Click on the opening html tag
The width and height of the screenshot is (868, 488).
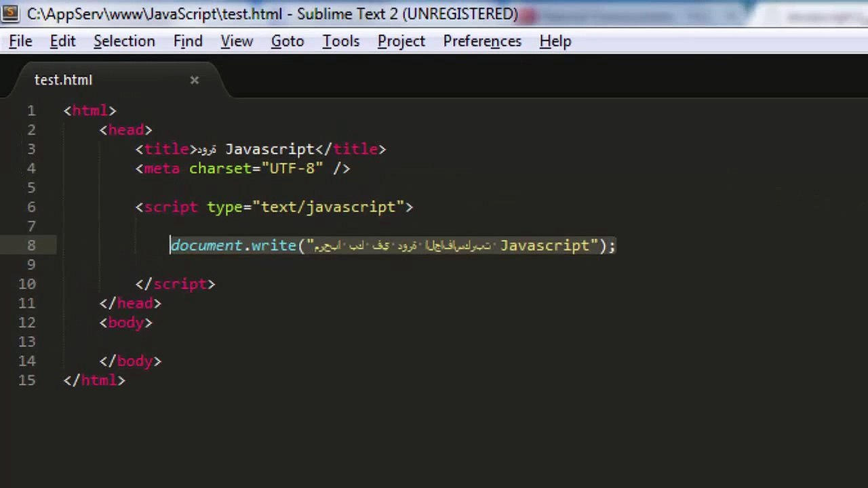click(x=90, y=110)
